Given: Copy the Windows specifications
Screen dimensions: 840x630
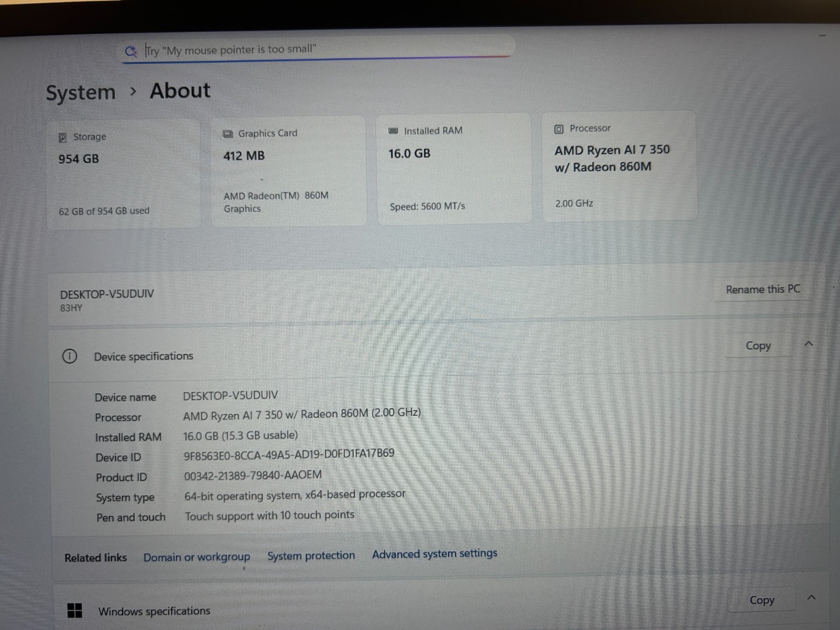Looking at the screenshot, I should 762,600.
